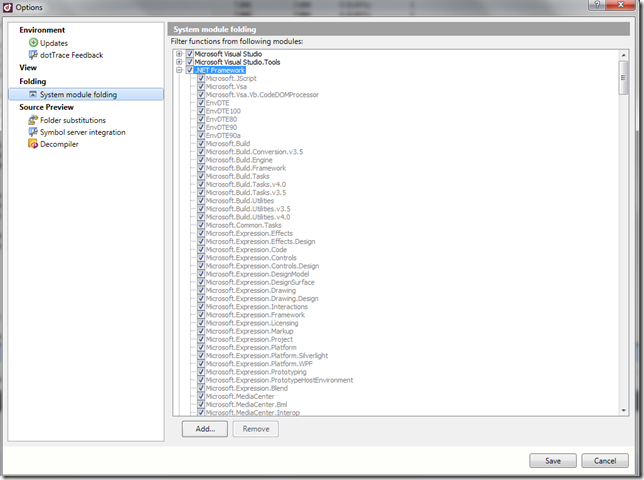Screen dimensions: 644x480
Task: Select Microsoft.Expression.DesignSurface row
Action: [x=260, y=282]
